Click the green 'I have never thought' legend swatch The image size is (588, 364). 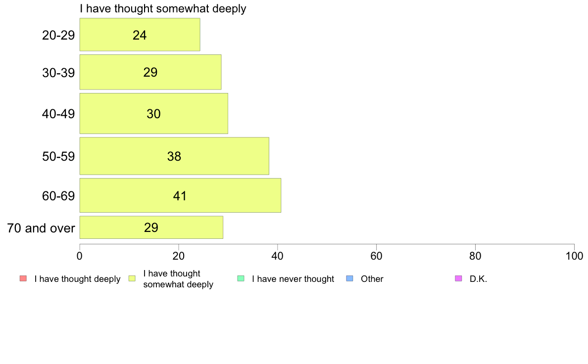pos(241,278)
